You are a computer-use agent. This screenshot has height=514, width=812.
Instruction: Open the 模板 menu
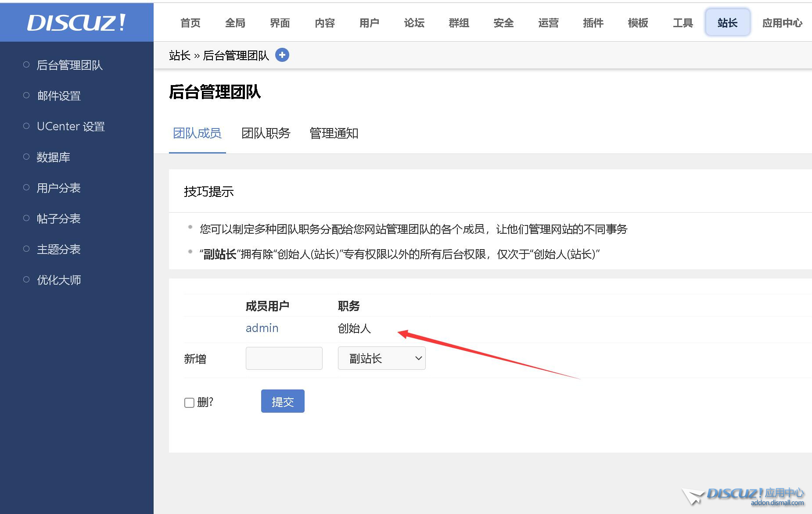(637, 22)
